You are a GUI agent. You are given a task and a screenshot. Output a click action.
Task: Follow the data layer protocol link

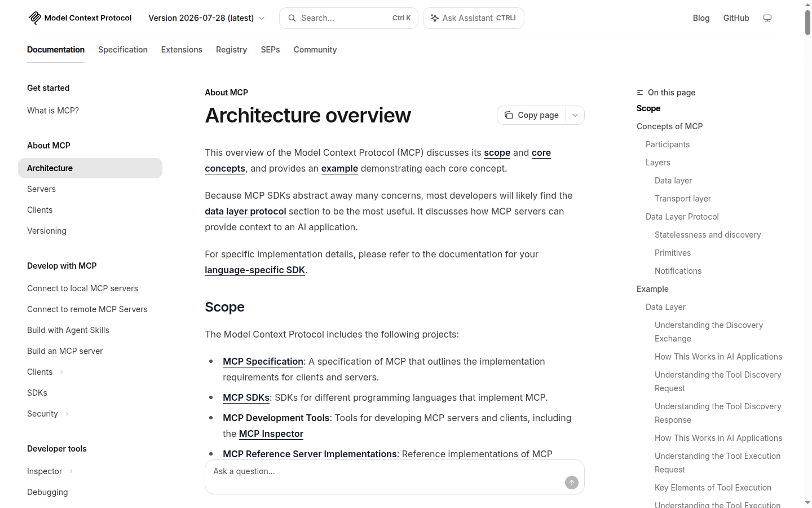pos(245,211)
